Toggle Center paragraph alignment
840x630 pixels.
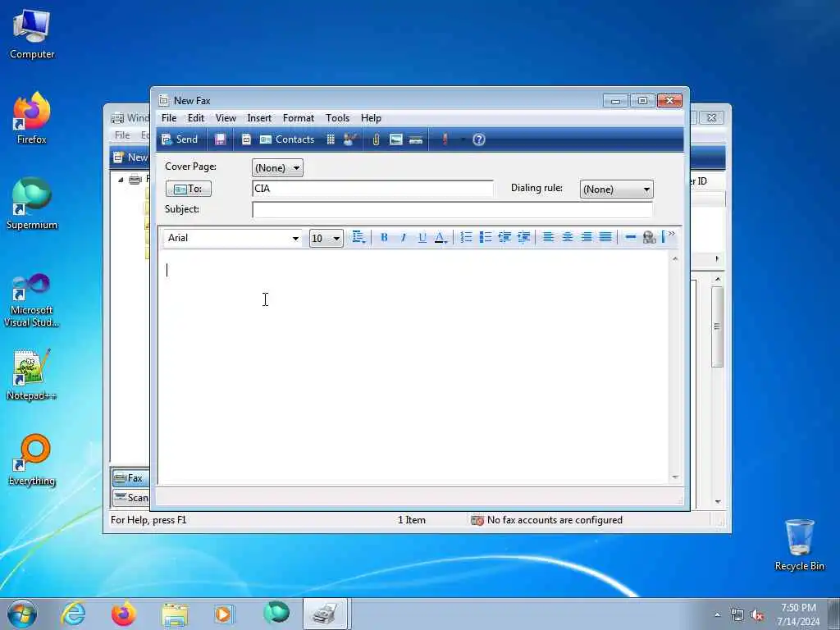[x=568, y=237]
